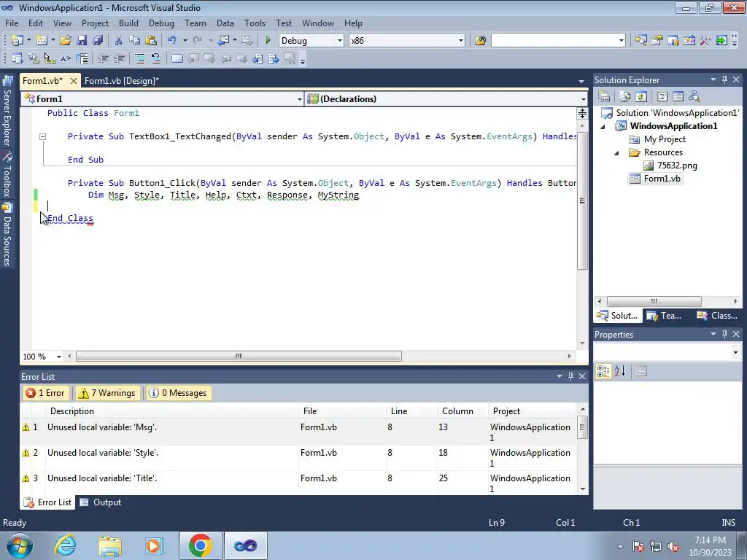747x560 pixels.
Task: Toggle the 7 Warnings filter button
Action: [108, 393]
